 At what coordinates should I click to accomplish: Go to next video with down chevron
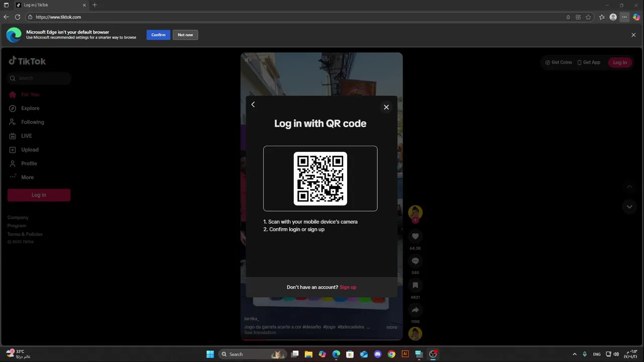pos(629,207)
